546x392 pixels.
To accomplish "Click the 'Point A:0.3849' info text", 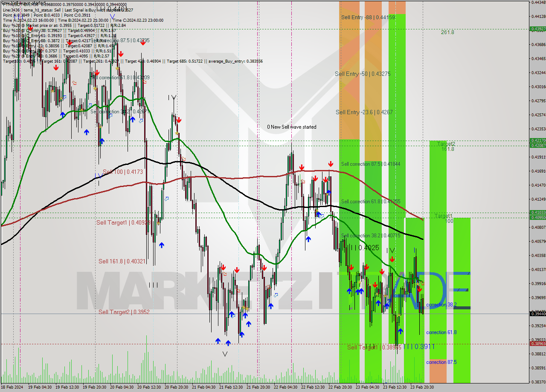I will pyautogui.click(x=16, y=15).
